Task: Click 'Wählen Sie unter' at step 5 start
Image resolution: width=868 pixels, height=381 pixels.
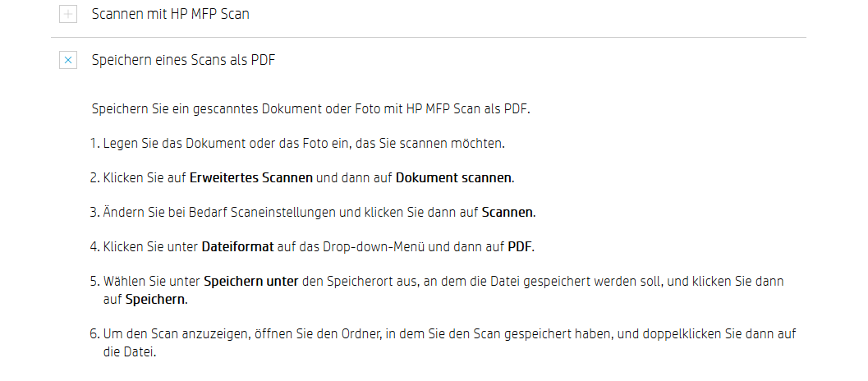Action: click(152, 281)
